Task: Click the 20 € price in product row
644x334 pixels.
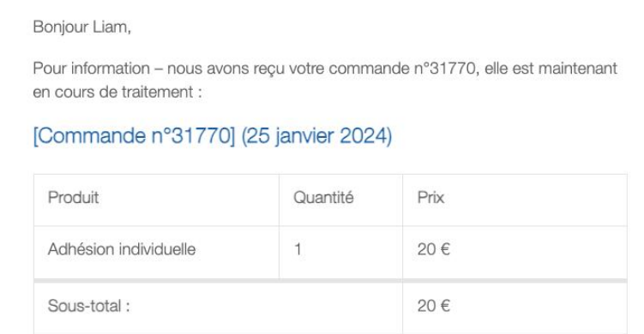Action: (x=434, y=249)
